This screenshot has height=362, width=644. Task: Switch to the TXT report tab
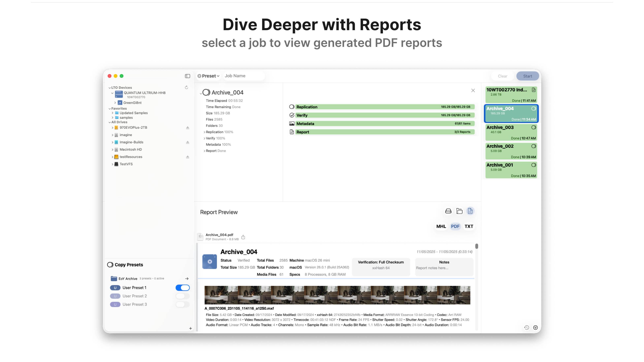tap(469, 226)
